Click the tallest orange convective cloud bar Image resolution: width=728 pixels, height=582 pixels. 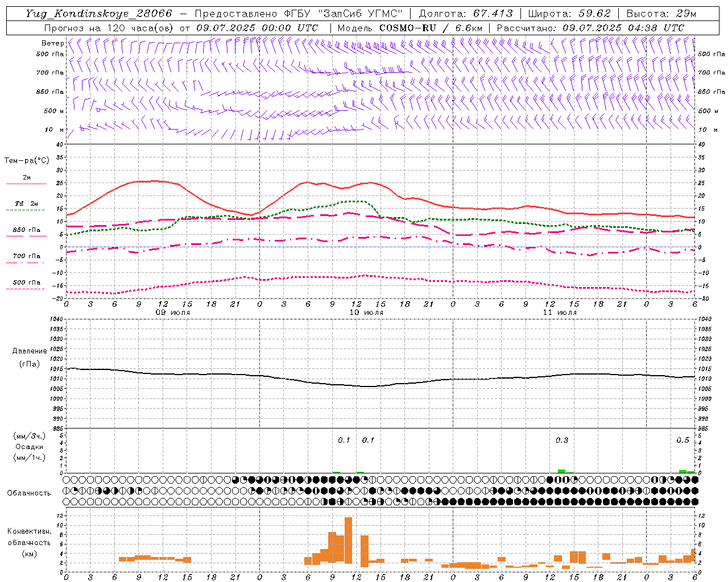click(x=348, y=541)
